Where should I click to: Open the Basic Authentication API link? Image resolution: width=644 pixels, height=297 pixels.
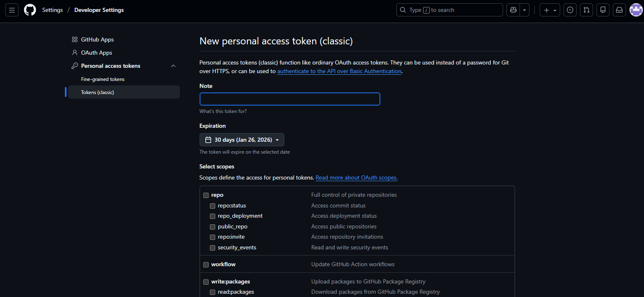point(339,71)
